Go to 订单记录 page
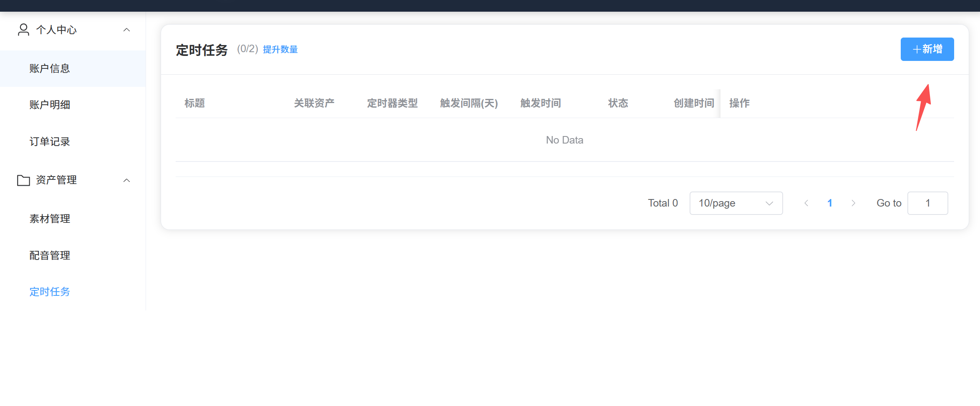Viewport: 980px width, 406px height. click(73, 141)
